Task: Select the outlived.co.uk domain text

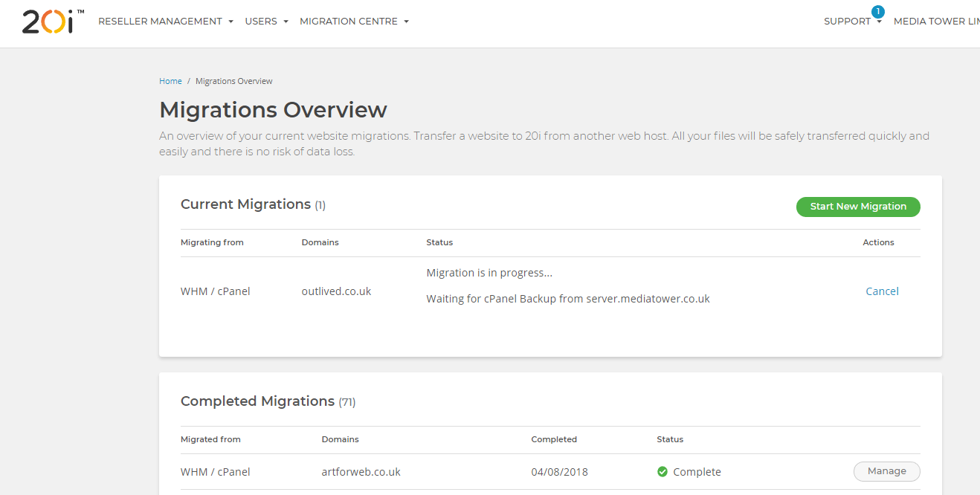Action: 336,291
